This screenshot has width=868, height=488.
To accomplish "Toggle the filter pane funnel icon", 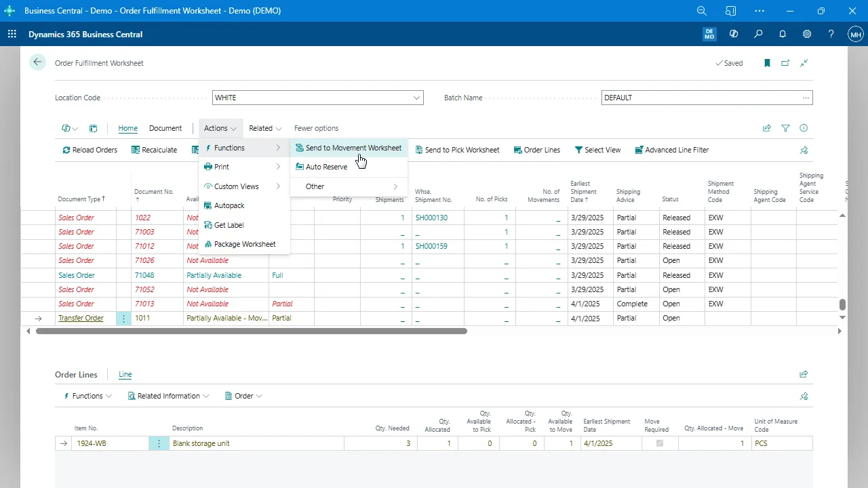I will coord(785,128).
